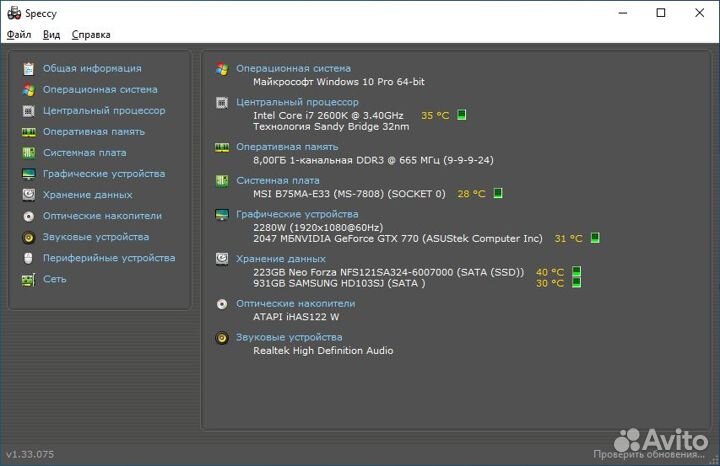This screenshot has width=720, height=466.
Task: Open Хранение данных from sidebar text
Action: coord(88,195)
